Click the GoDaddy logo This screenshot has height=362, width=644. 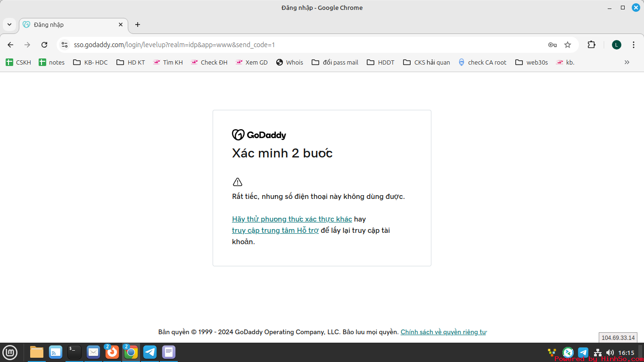[x=259, y=135]
